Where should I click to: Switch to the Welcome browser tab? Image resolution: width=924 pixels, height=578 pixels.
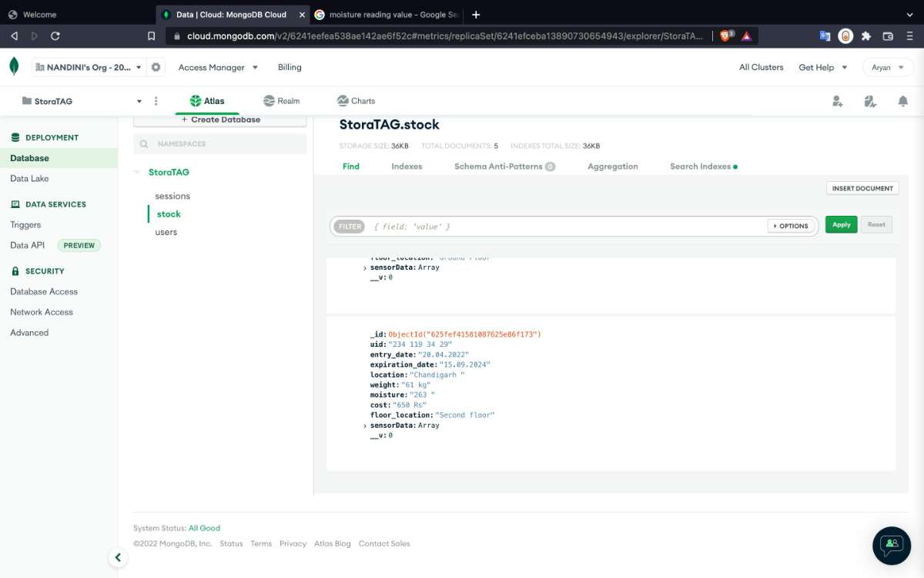click(x=77, y=15)
